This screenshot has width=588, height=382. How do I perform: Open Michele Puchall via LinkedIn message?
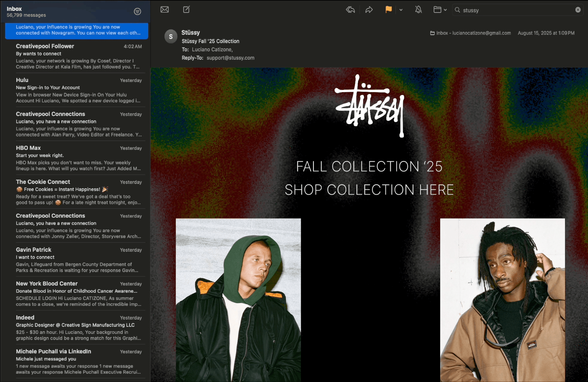[x=77, y=362]
